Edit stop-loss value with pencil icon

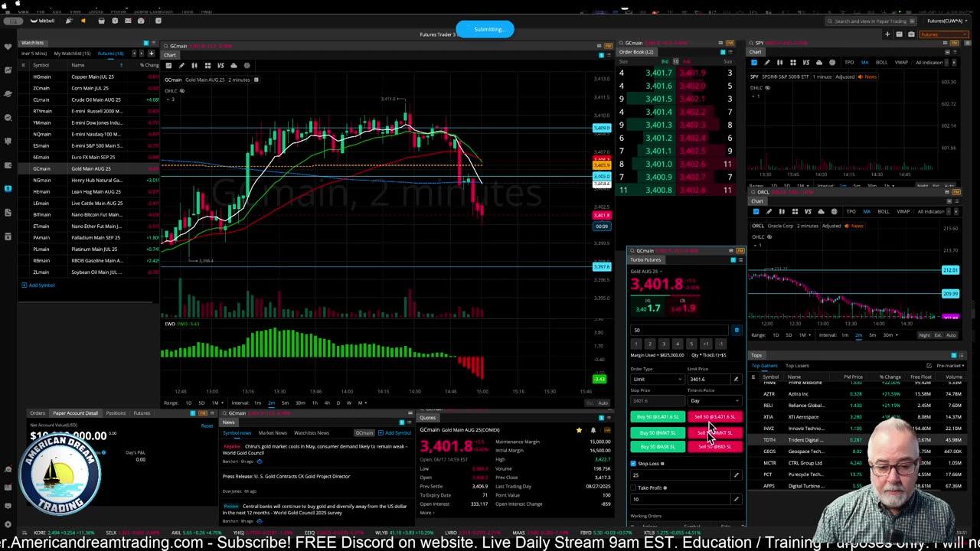736,475
